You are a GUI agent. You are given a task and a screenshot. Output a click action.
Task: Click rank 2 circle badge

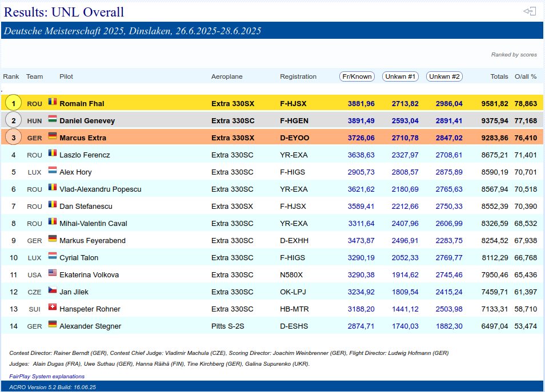tap(14, 120)
